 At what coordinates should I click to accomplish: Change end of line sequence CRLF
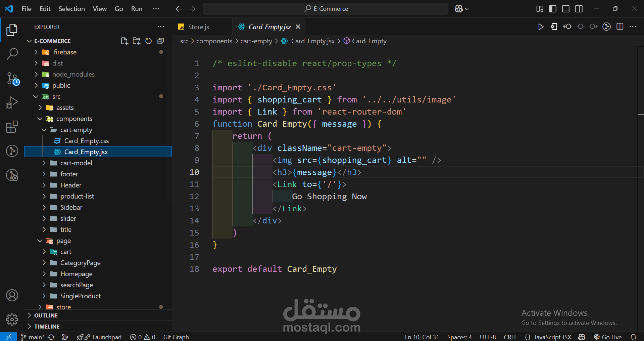510,337
